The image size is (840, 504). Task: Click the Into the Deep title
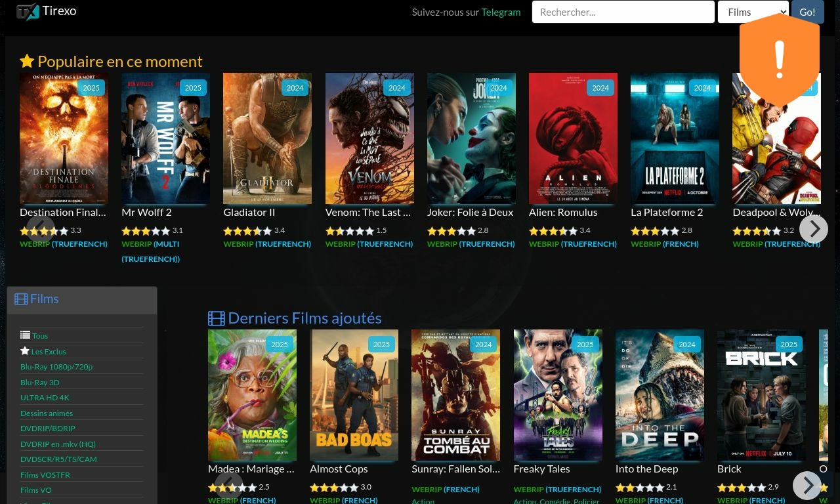[x=646, y=469]
